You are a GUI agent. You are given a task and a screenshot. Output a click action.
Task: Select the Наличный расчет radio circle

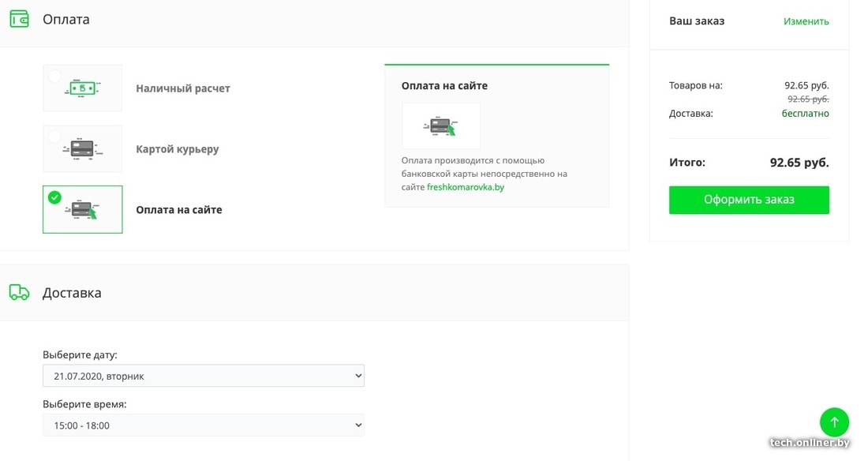tap(54, 77)
